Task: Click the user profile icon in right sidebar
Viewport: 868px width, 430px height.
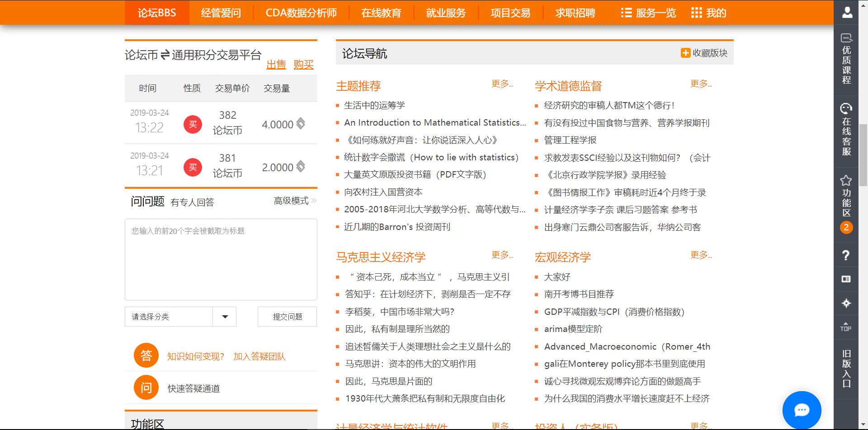Action: [x=846, y=12]
